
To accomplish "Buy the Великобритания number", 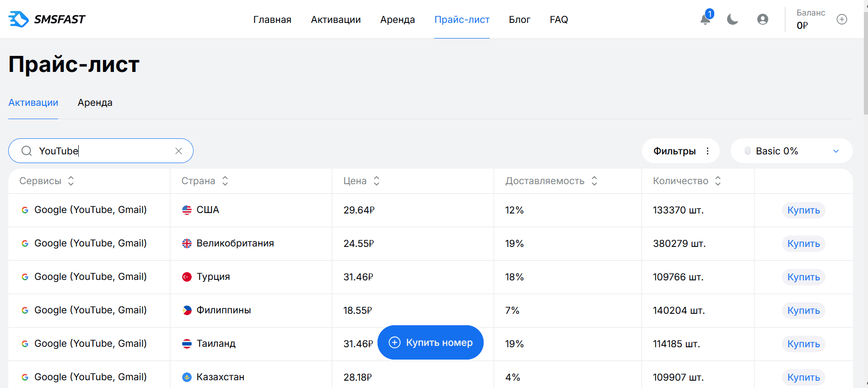I will [x=803, y=244].
